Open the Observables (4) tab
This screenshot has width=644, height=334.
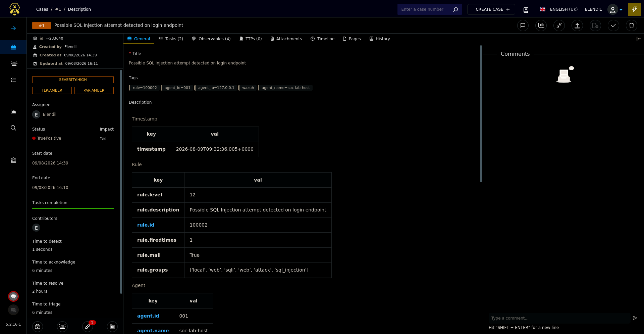point(211,39)
